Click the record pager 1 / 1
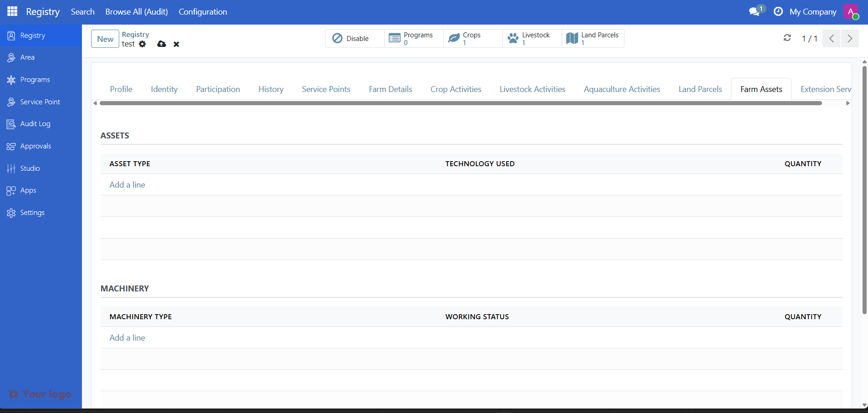The height and width of the screenshot is (413, 868). click(x=809, y=39)
